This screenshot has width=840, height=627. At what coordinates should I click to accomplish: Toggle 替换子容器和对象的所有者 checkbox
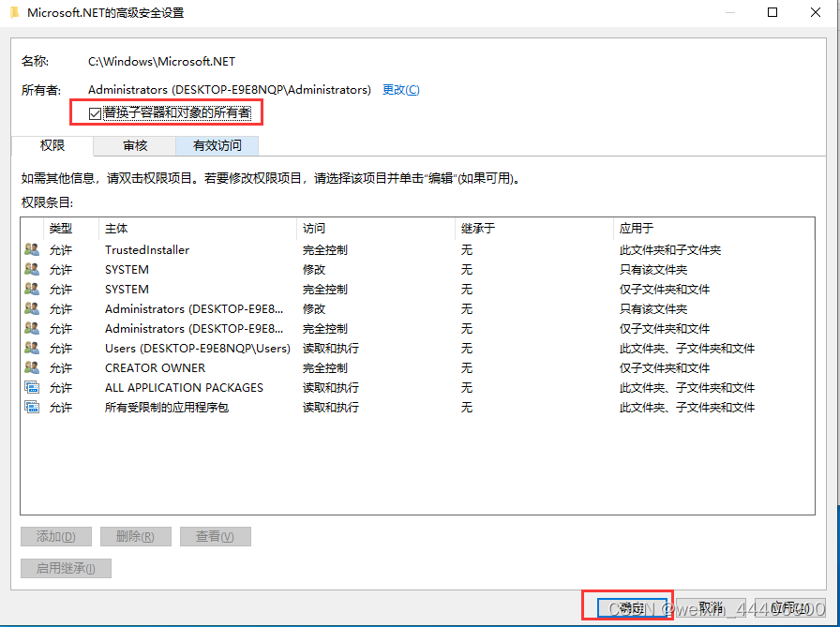pyautogui.click(x=95, y=113)
